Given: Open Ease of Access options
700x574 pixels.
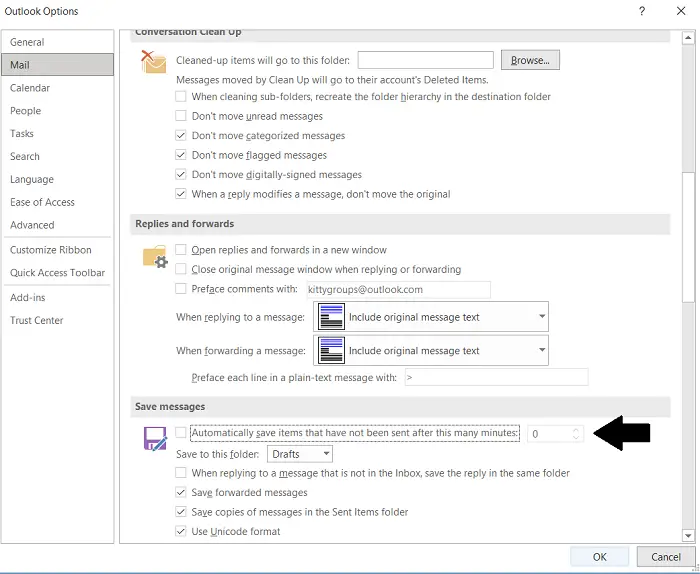Looking at the screenshot, I should tap(58, 202).
